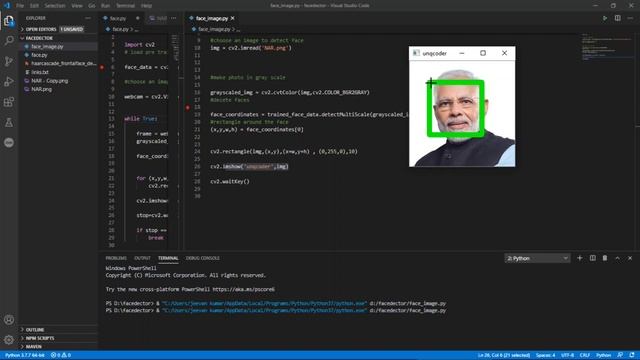Open the Help menu

click(146, 6)
